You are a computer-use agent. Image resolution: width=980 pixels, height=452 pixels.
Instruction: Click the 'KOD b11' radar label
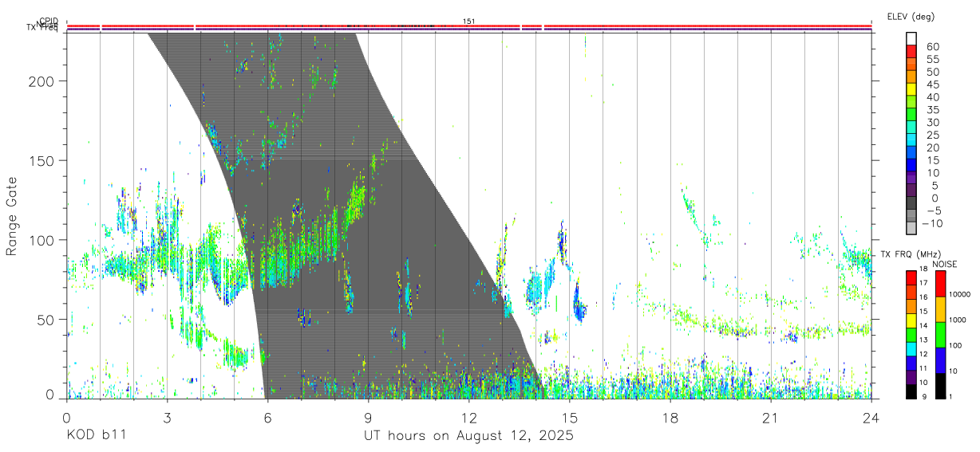96,436
